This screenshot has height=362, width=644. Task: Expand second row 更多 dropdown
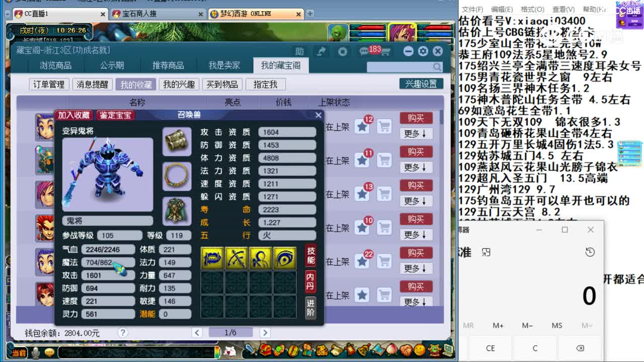(416, 167)
